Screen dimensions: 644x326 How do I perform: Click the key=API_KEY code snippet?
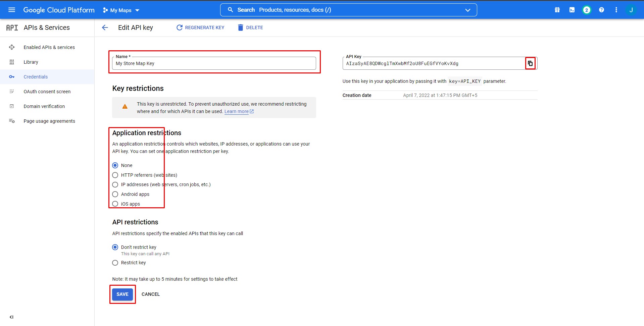(x=465, y=81)
